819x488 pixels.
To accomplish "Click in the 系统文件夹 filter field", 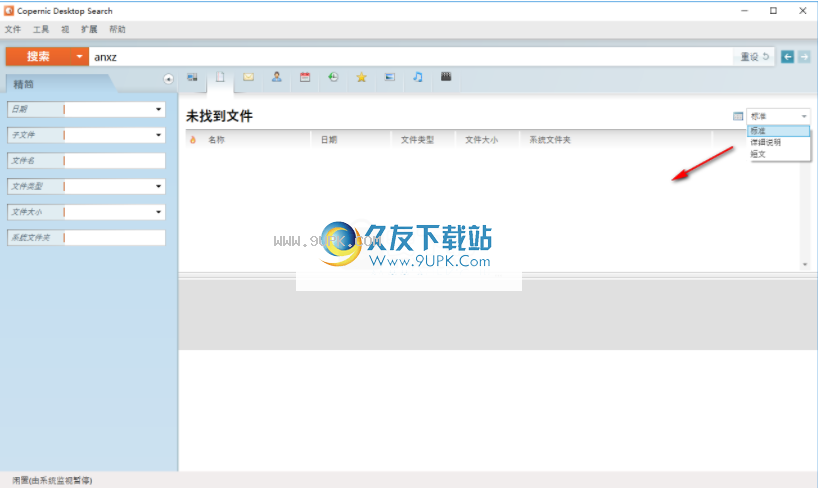I will [x=115, y=238].
